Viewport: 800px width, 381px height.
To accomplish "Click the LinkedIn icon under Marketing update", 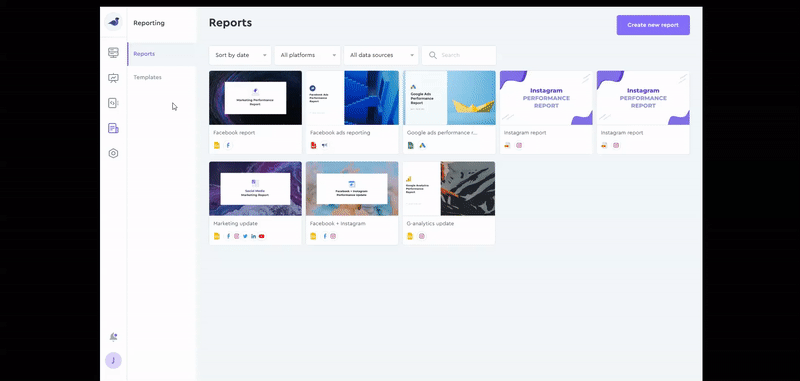I will (x=254, y=236).
